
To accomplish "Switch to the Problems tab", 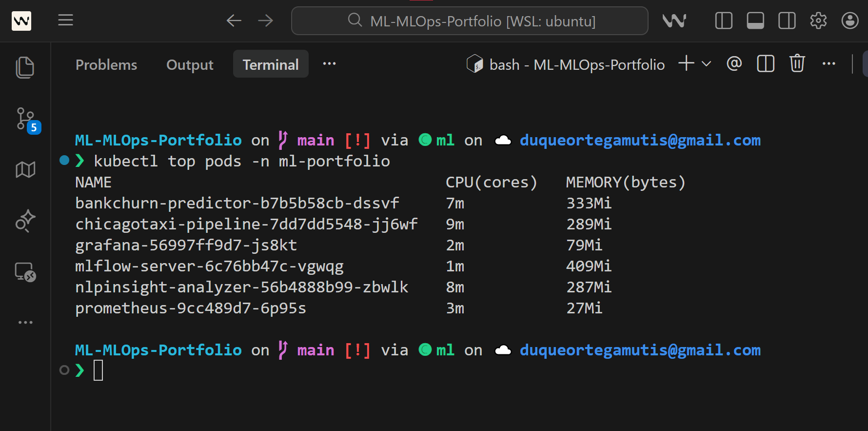I will pyautogui.click(x=106, y=64).
